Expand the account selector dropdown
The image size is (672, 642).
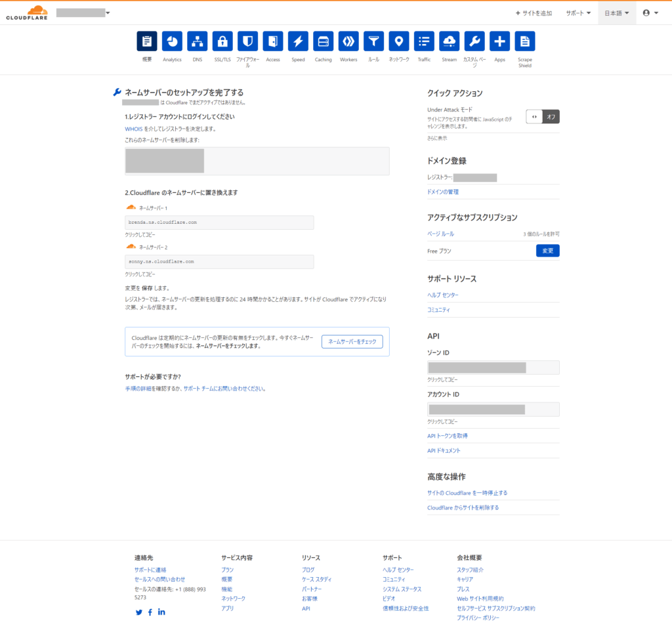(x=83, y=13)
